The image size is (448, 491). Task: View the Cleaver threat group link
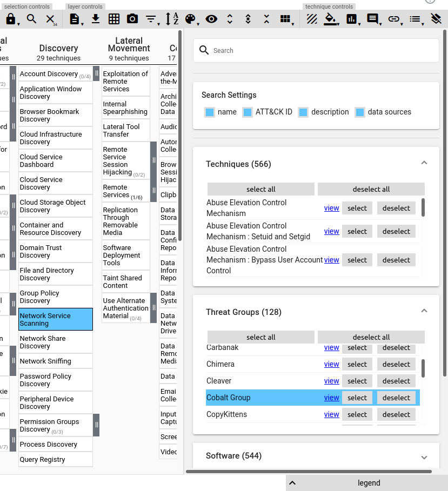[331, 381]
